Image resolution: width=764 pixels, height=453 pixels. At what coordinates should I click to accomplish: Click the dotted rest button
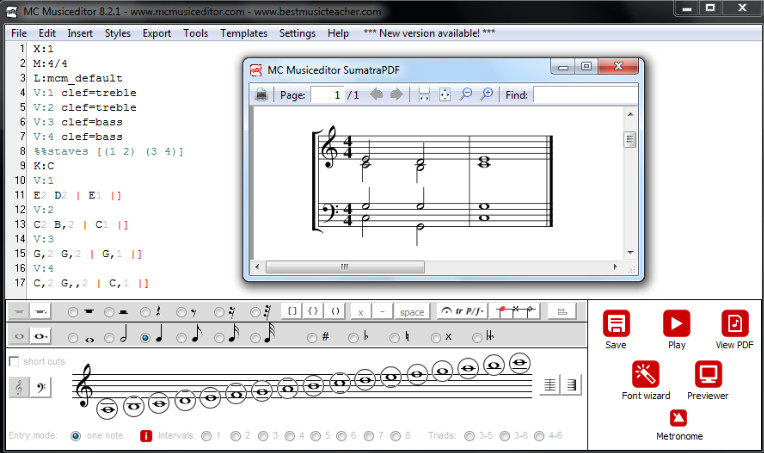coord(40,311)
